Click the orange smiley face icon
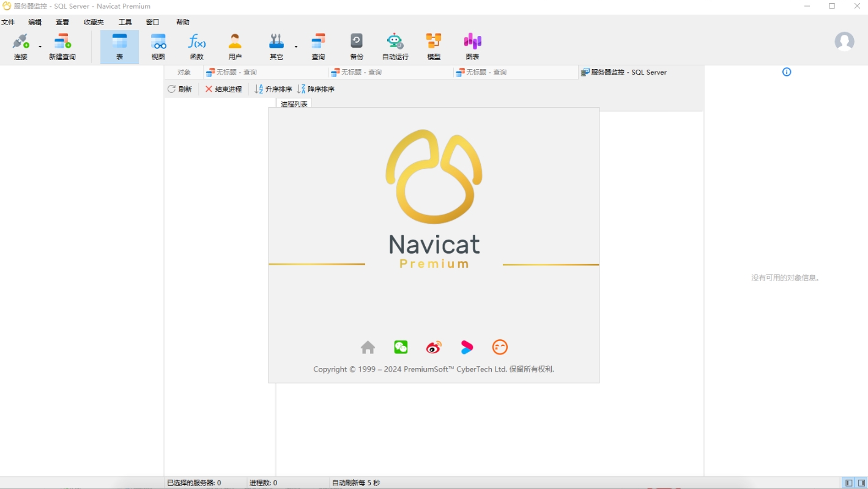This screenshot has width=868, height=489. coord(500,347)
